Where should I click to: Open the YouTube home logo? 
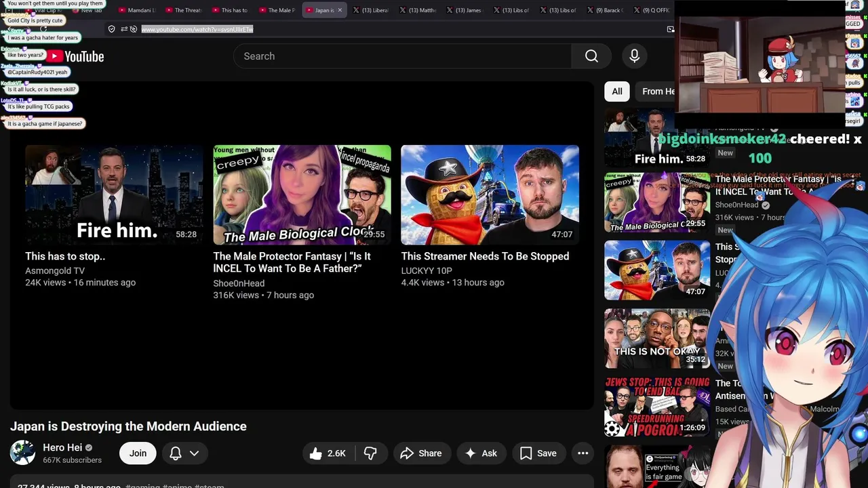click(75, 56)
